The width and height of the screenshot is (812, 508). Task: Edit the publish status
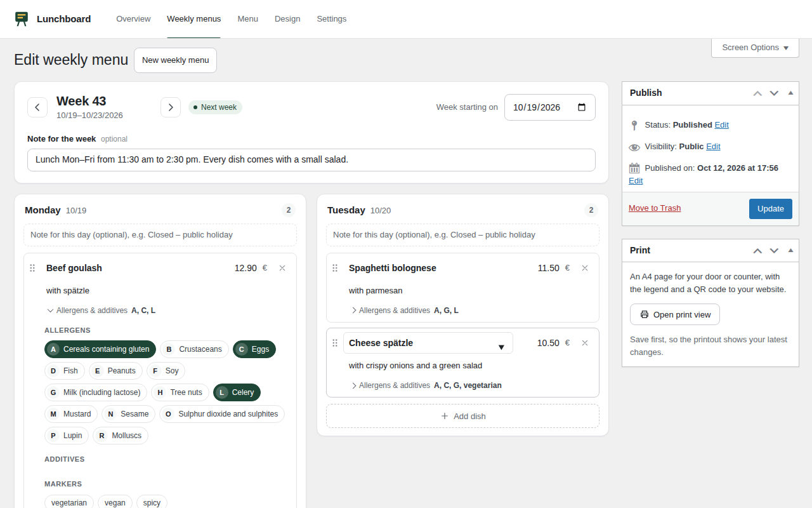point(722,125)
